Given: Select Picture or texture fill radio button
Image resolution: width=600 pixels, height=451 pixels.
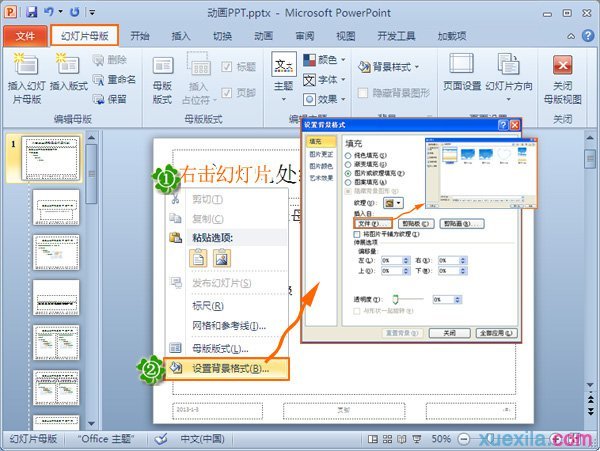Looking at the screenshot, I should (x=348, y=173).
